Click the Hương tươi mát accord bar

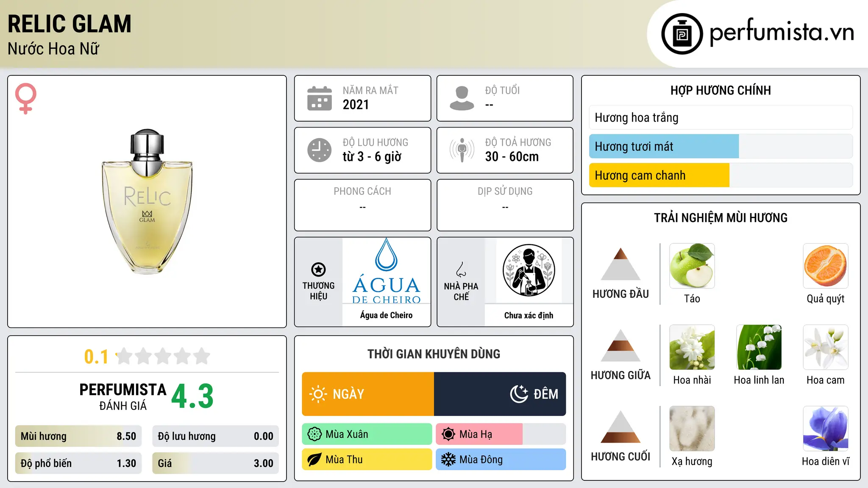721,146
